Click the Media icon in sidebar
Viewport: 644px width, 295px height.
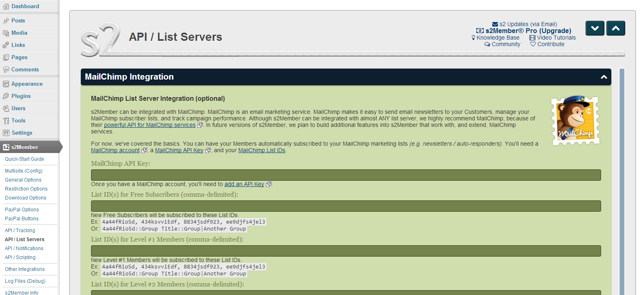tap(6, 33)
